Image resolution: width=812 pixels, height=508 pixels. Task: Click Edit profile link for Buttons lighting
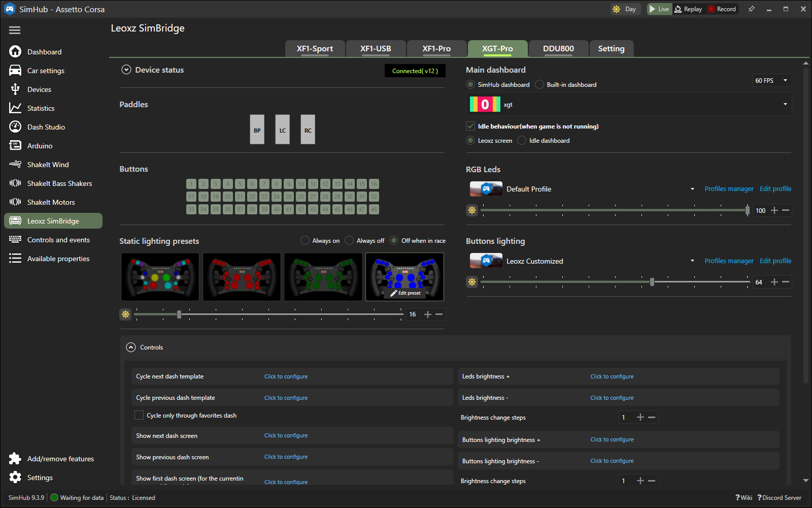click(x=775, y=261)
